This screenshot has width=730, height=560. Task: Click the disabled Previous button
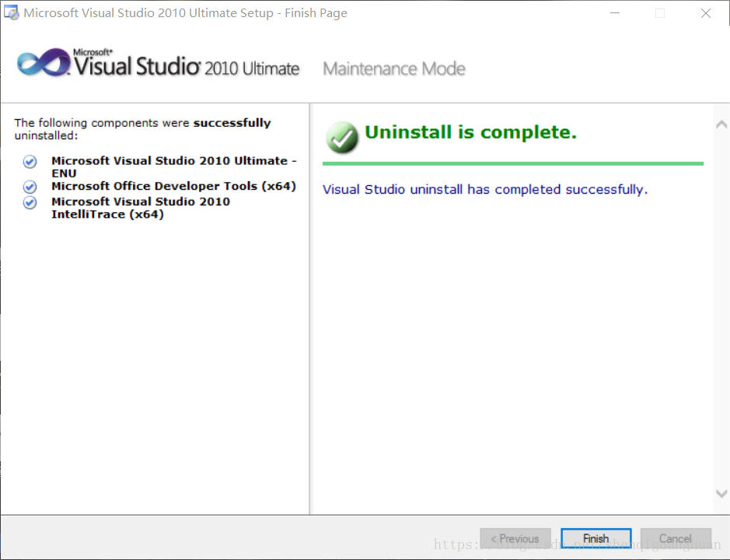pos(515,538)
